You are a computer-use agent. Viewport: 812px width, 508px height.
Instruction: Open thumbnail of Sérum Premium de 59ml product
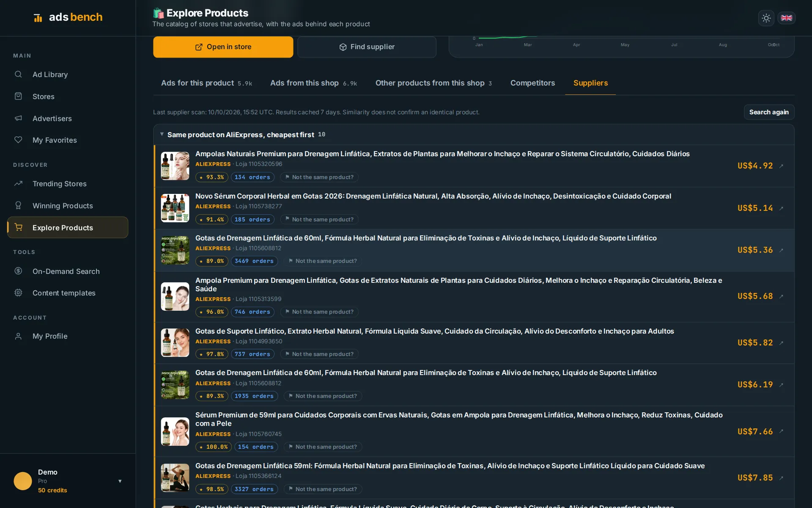(x=175, y=431)
